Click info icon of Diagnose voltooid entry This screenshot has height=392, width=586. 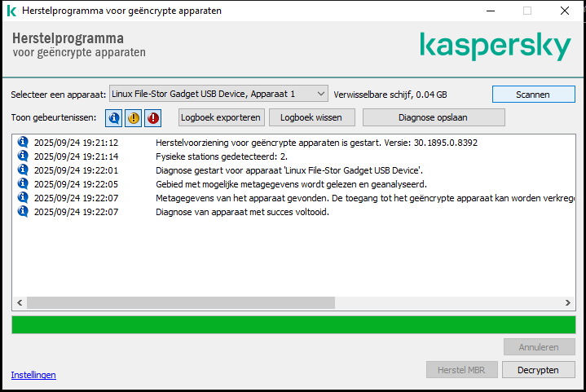(23, 211)
